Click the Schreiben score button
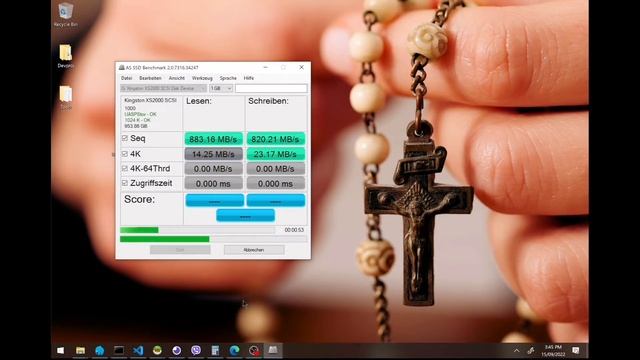 276,200
